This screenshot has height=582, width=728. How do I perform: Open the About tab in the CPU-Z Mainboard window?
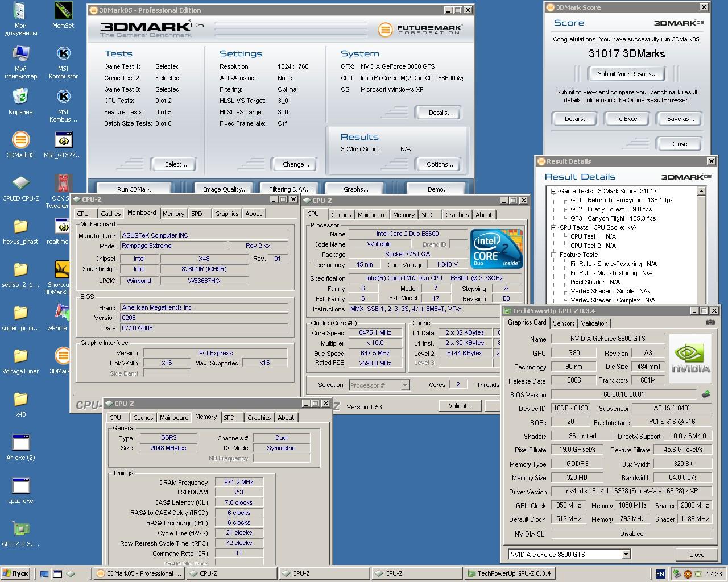click(254, 214)
